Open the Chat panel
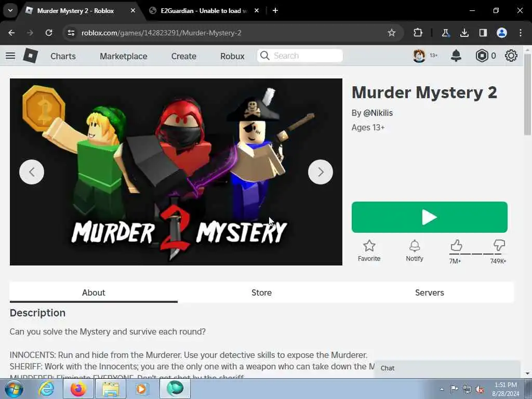Image resolution: width=532 pixels, height=399 pixels. 447,368
